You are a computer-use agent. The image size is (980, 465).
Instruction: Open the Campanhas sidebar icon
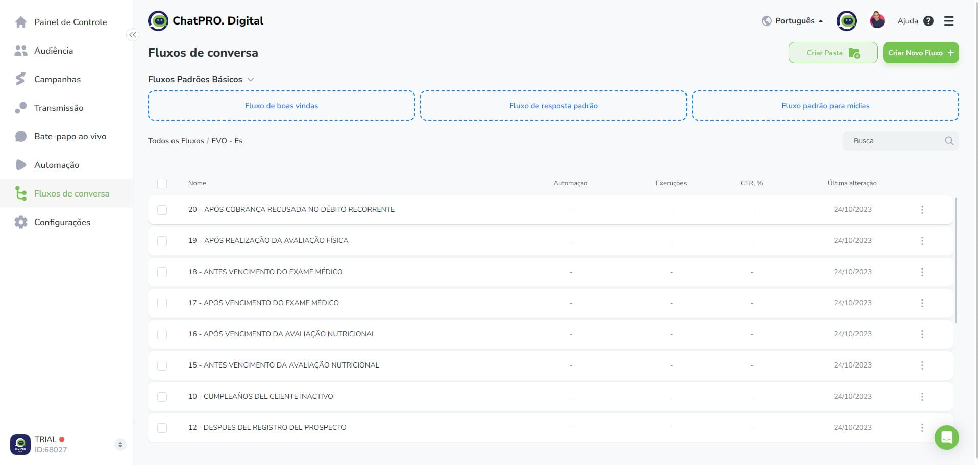pyautogui.click(x=21, y=79)
